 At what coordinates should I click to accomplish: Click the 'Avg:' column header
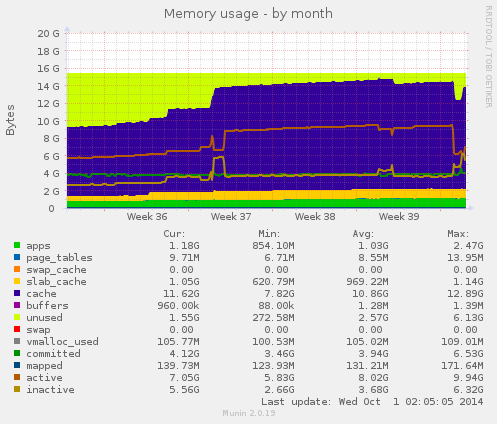[x=363, y=234]
